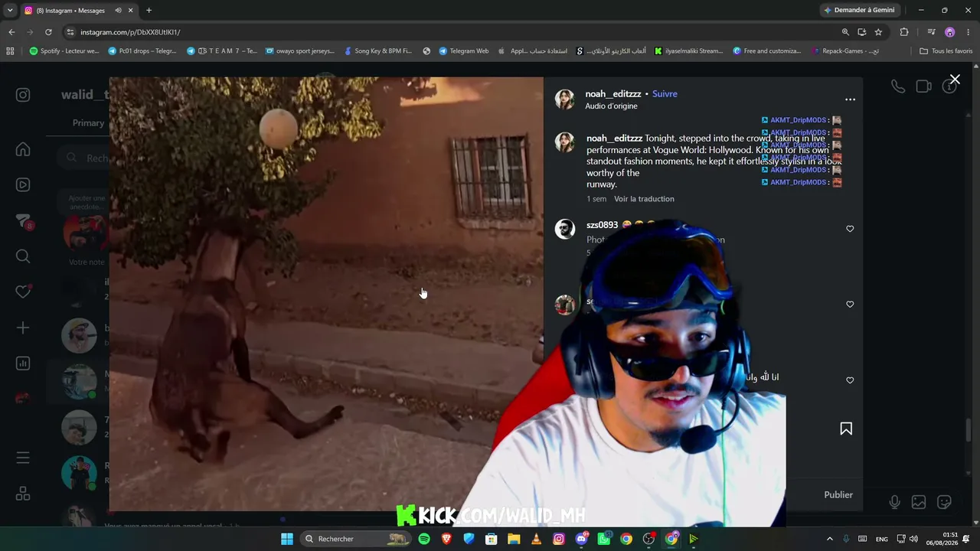This screenshot has width=980, height=551.
Task: Go to Instagram logo home in sidebar
Action: (23, 95)
